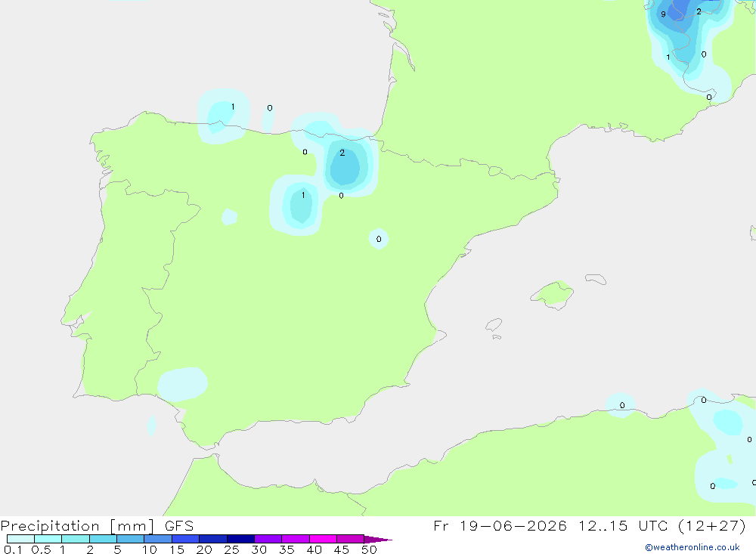Click the 'Fr 19-06-2026 12..15 UTC (12+27)' timestamp
This screenshot has width=756, height=554.
pyautogui.click(x=590, y=526)
